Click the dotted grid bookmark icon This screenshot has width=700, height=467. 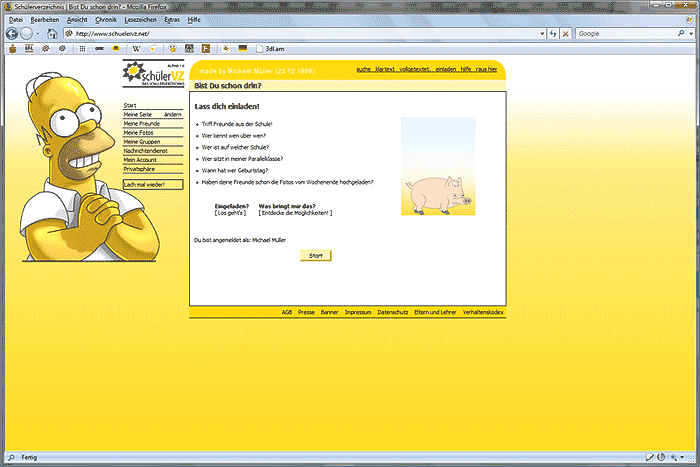[x=83, y=49]
